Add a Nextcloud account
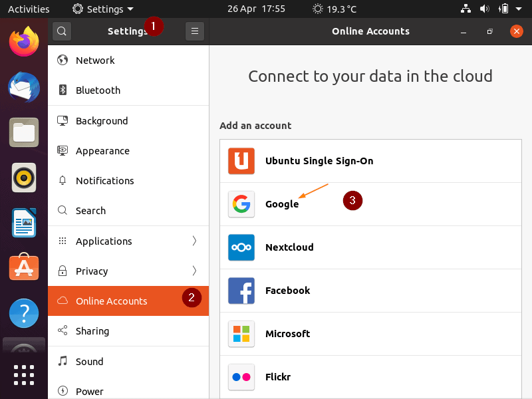This screenshot has height=399, width=532. [x=370, y=247]
